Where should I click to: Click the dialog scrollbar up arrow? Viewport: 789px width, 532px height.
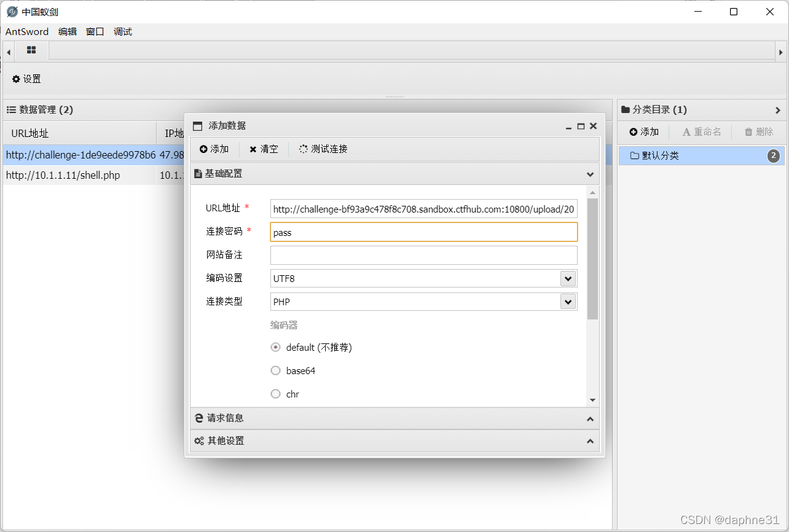pyautogui.click(x=592, y=193)
